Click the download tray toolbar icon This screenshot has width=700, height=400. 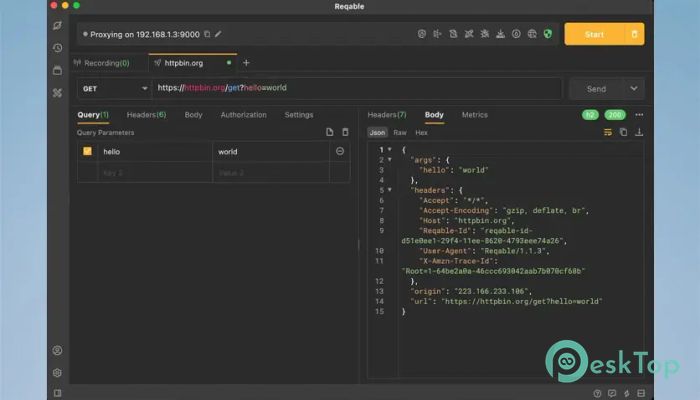(500, 34)
